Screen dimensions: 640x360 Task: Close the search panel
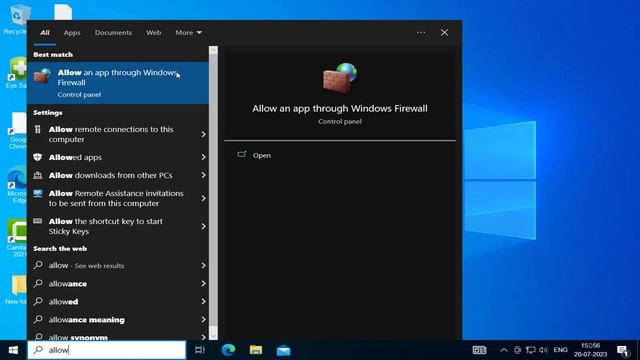(444, 33)
